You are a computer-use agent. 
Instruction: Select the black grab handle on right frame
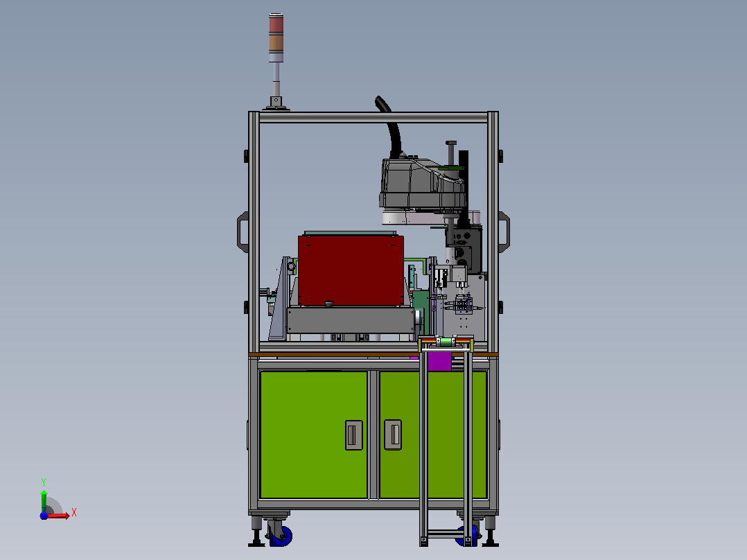click(504, 232)
